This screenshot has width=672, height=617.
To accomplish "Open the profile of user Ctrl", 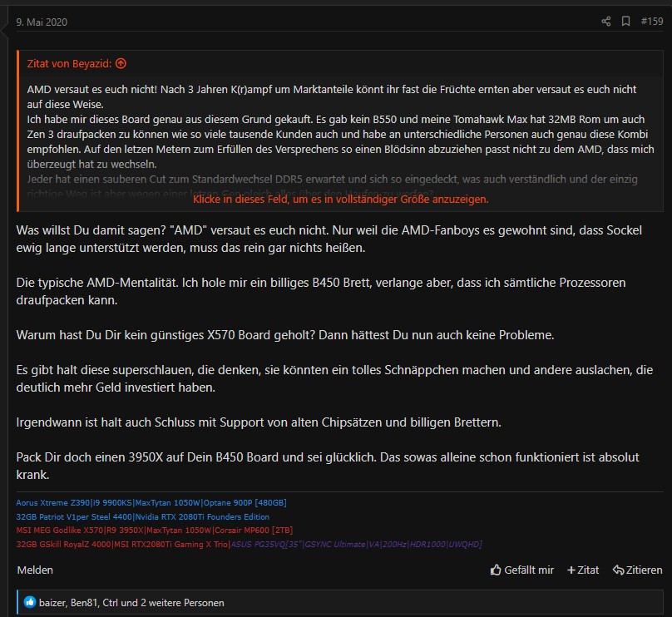I will click(110, 602).
